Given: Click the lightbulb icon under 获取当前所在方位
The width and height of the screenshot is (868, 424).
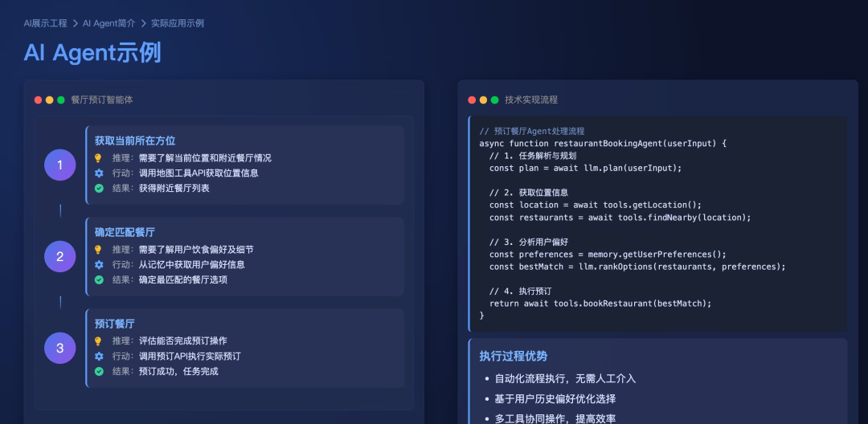Looking at the screenshot, I should [99, 158].
